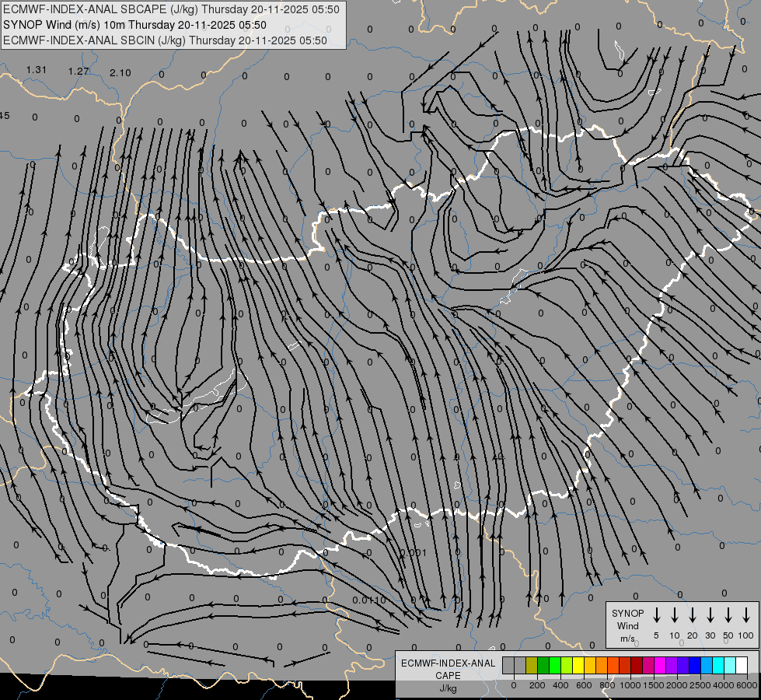Select the 30 m/s wind arrow symbol
The image size is (761, 700).
click(x=710, y=615)
